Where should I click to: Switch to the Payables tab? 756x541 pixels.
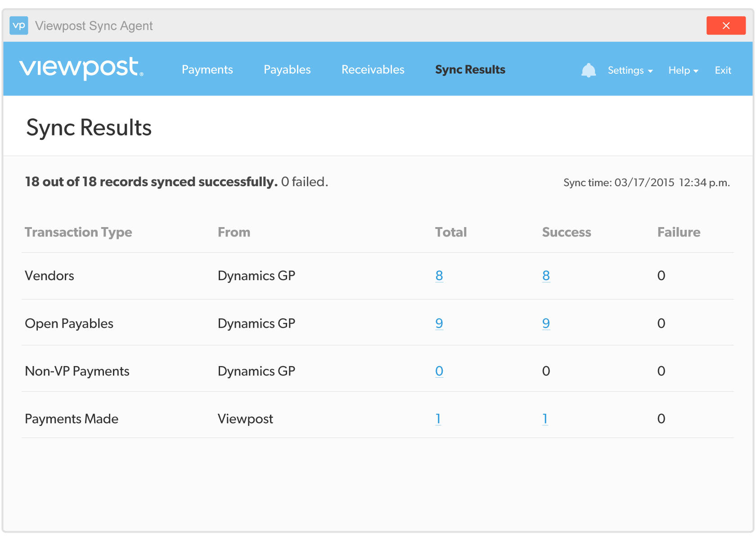point(287,70)
